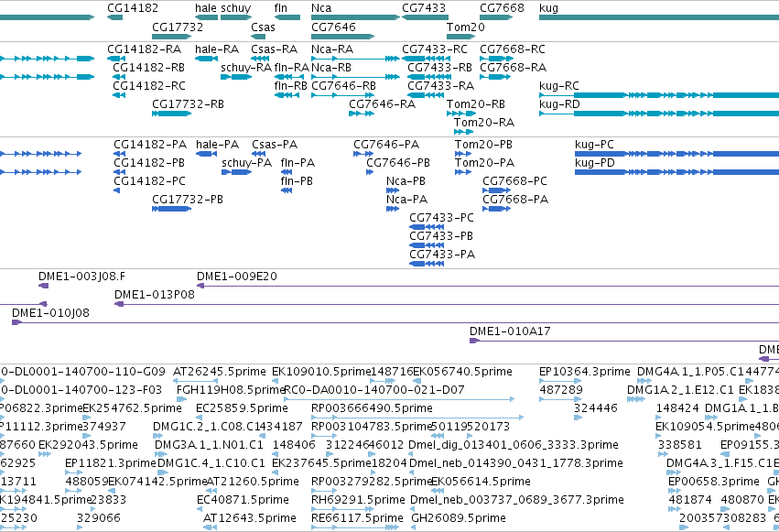Open the Csas-PA protein label
This screenshot has width=779, height=532.
tap(275, 145)
